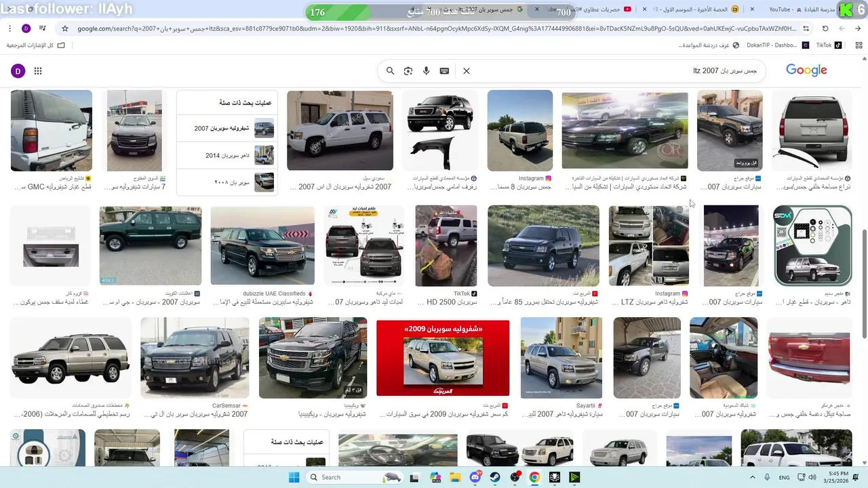Open Steam from taskbar
868x488 pixels.
coord(495,477)
